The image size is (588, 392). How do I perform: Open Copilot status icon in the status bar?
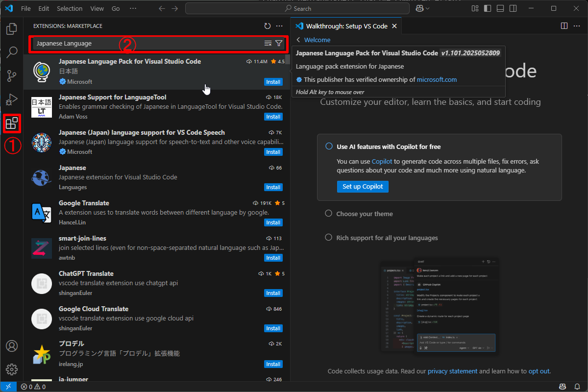(x=563, y=387)
